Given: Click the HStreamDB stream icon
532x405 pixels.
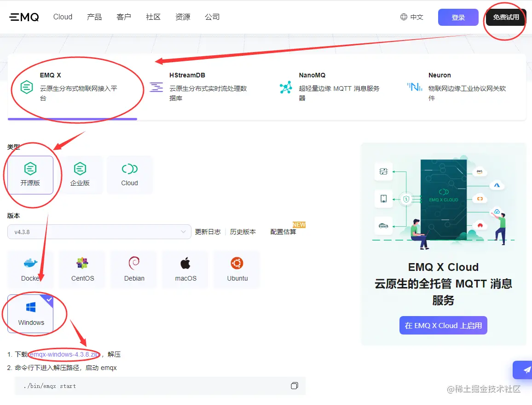Looking at the screenshot, I should coord(156,87).
